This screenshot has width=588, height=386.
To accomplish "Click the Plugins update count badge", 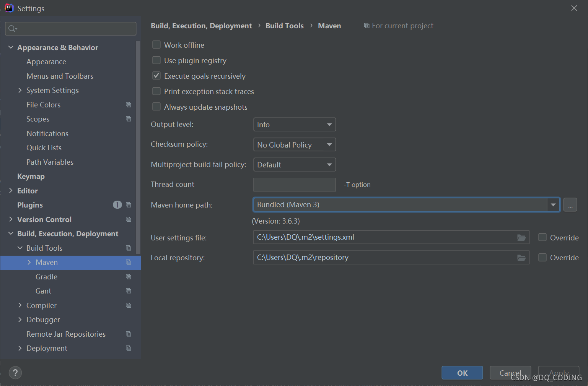I will pyautogui.click(x=117, y=205).
